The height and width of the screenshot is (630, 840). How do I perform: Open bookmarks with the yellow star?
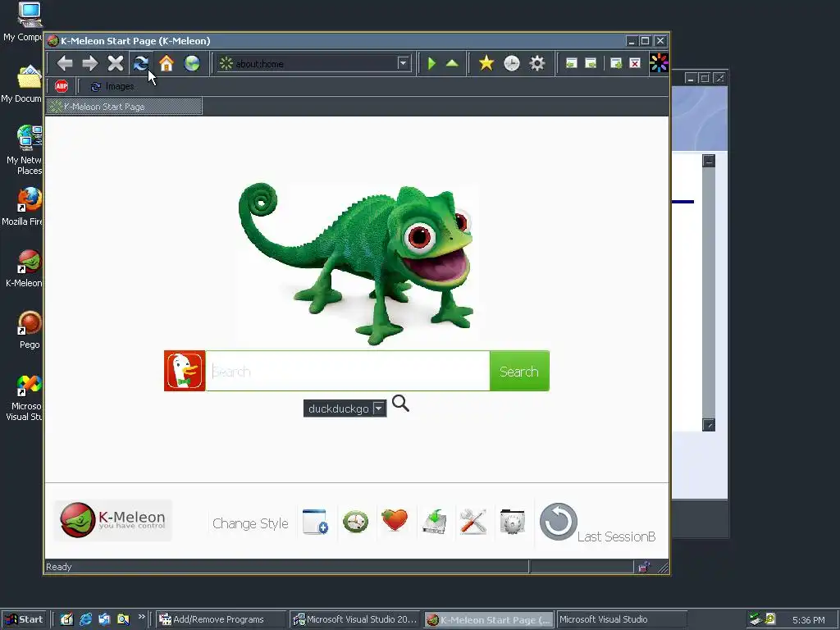tap(486, 63)
